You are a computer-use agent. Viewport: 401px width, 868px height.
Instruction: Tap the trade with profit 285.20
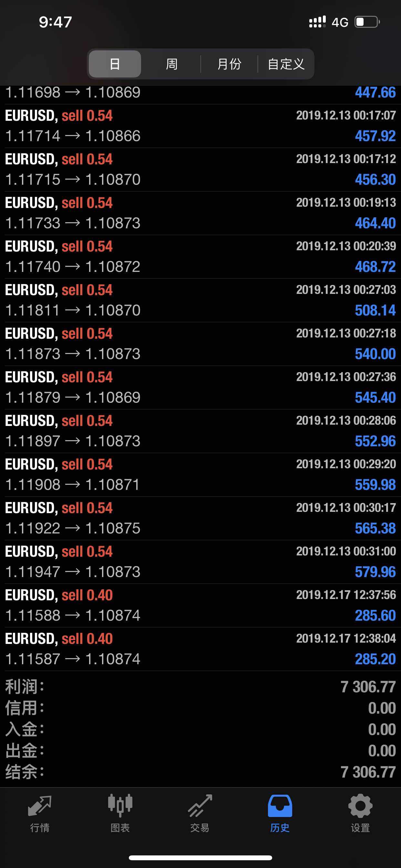coord(200,649)
